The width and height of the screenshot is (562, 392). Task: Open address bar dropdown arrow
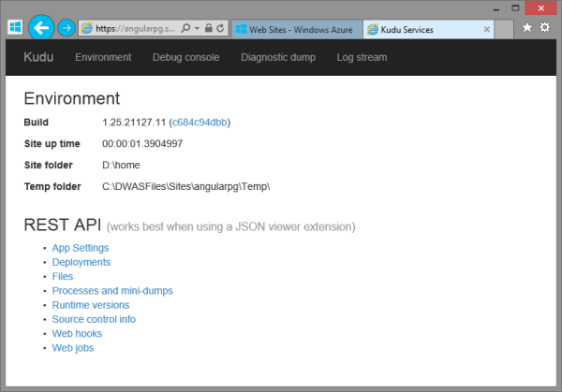(197, 28)
